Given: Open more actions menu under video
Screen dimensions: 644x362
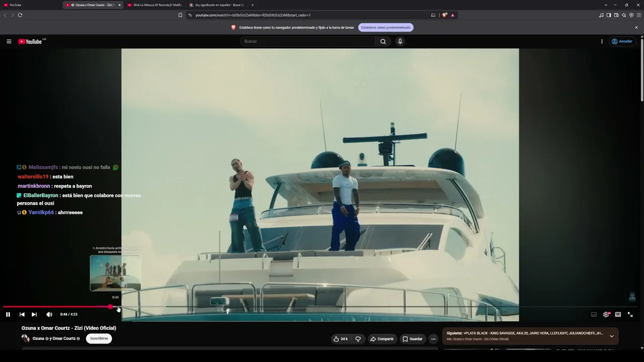Looking at the screenshot, I should pos(433,339).
